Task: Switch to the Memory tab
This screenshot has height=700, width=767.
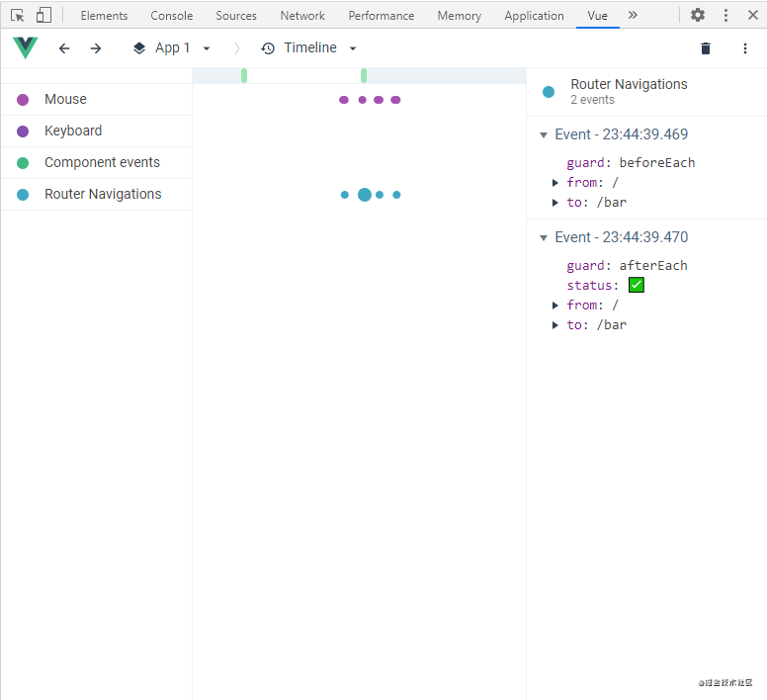Action: point(460,16)
